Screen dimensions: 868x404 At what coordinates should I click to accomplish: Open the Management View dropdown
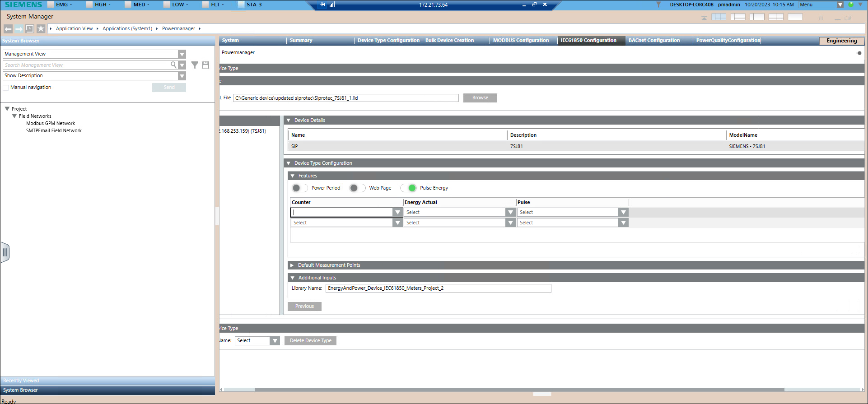tap(182, 54)
